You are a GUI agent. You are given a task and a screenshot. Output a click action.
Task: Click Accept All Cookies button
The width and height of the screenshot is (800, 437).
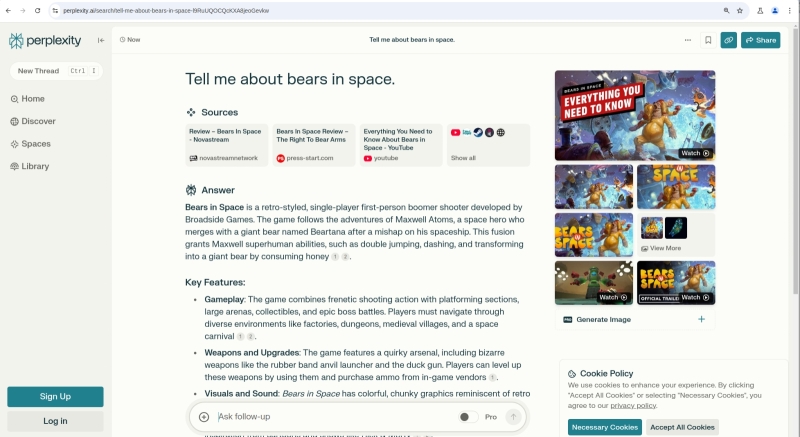pos(682,427)
